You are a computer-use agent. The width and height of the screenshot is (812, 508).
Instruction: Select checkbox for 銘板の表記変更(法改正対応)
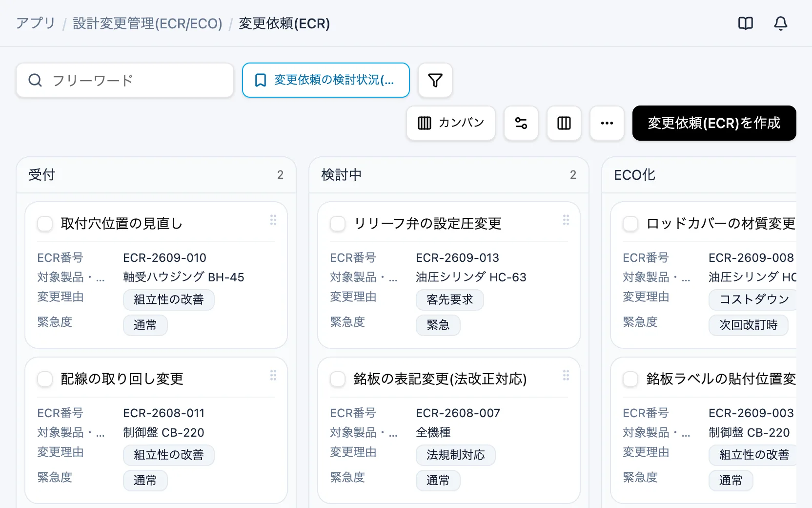click(338, 379)
